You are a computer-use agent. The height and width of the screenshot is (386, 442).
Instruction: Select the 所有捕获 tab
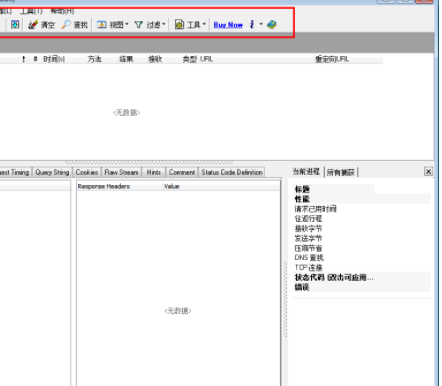(341, 172)
